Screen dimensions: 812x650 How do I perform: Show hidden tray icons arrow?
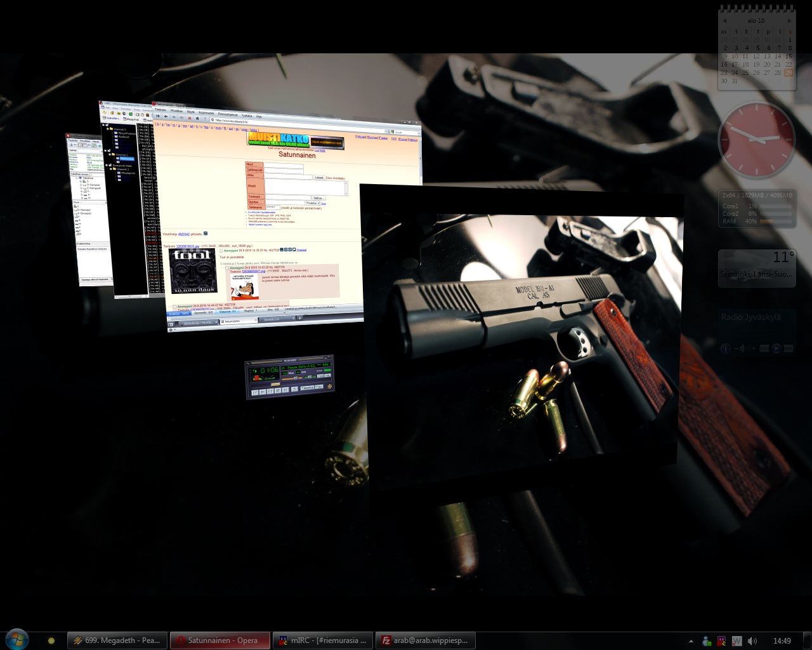(691, 641)
